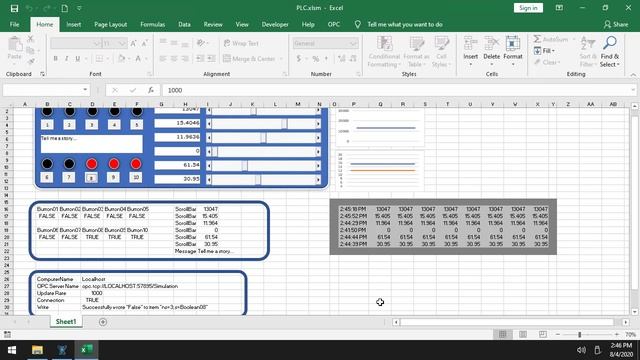Click the small button labeled 4
Screen dimensions: 640x360
pos(114,125)
